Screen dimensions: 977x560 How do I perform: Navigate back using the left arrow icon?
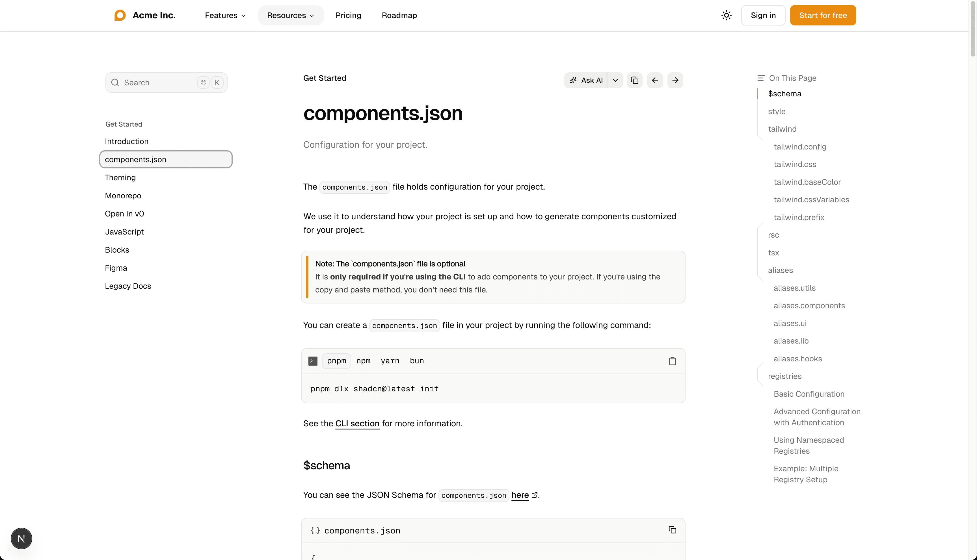(x=655, y=80)
